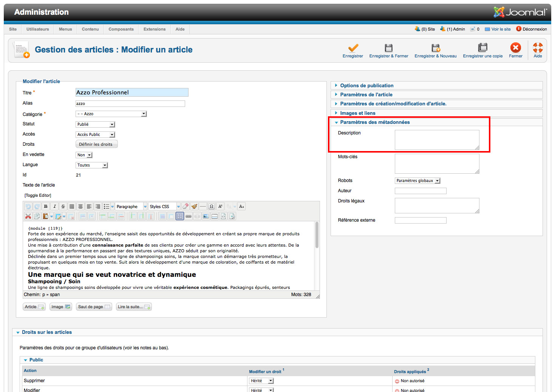Click Enregistrer & Nouveau
Viewport: 555px width, 392px height.
point(436,51)
